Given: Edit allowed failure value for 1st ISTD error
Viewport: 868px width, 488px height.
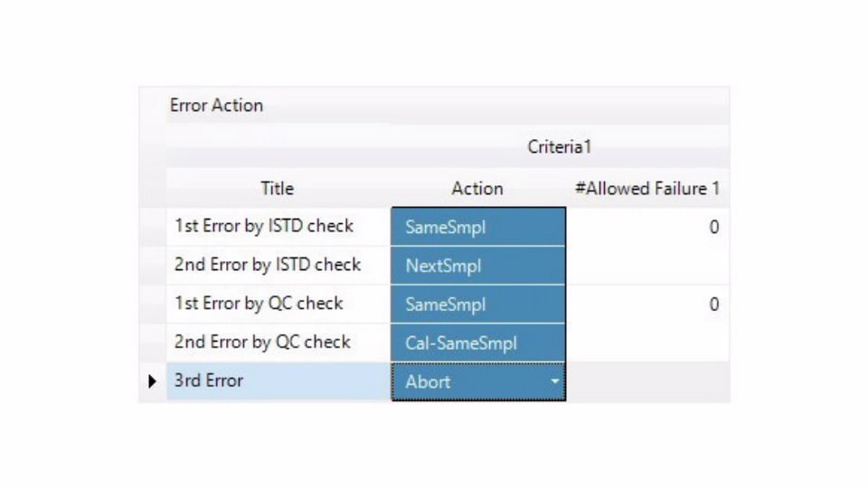Looking at the screenshot, I should 646,227.
